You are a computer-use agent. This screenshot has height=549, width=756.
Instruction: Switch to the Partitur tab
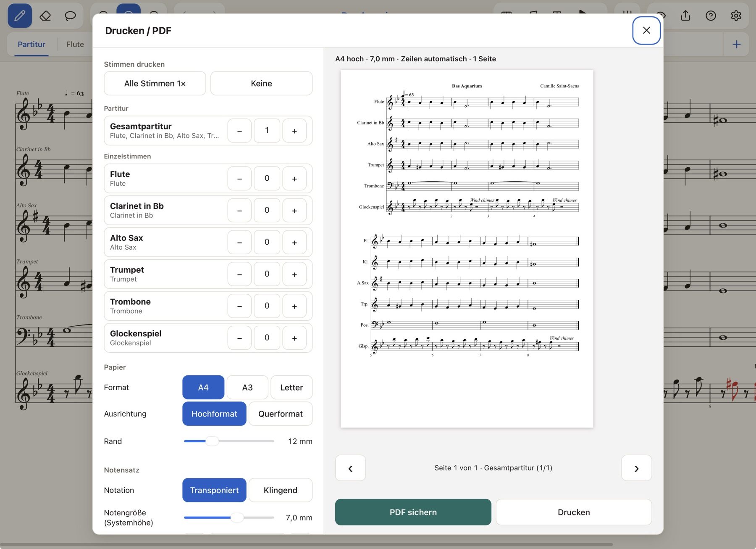point(31,45)
